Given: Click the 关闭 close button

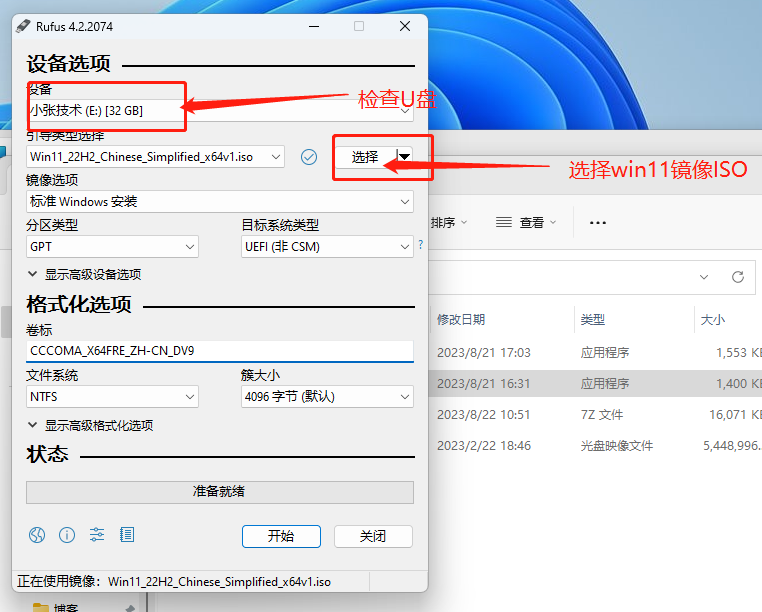Looking at the screenshot, I should pyautogui.click(x=373, y=536).
